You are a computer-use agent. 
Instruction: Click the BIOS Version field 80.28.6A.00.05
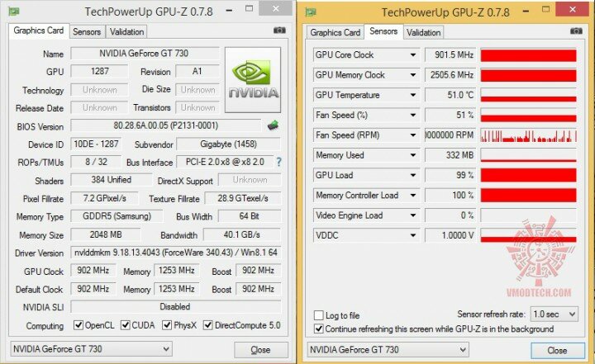[x=166, y=125]
